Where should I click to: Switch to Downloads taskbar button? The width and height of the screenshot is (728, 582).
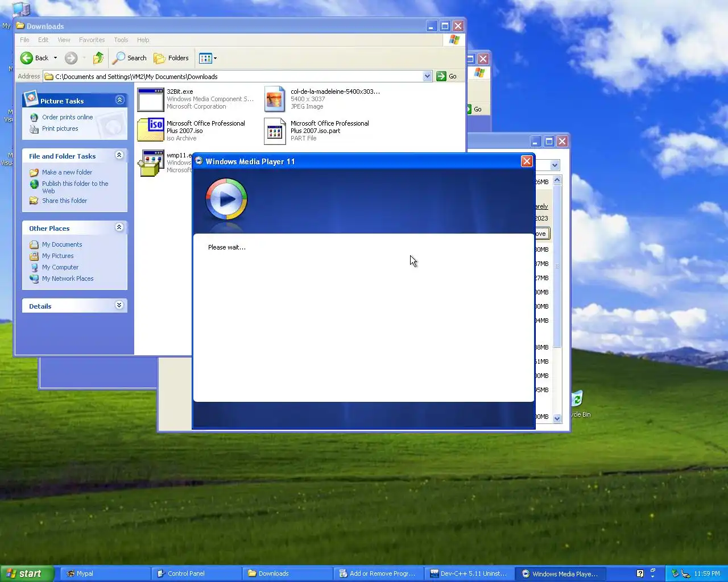click(x=287, y=573)
